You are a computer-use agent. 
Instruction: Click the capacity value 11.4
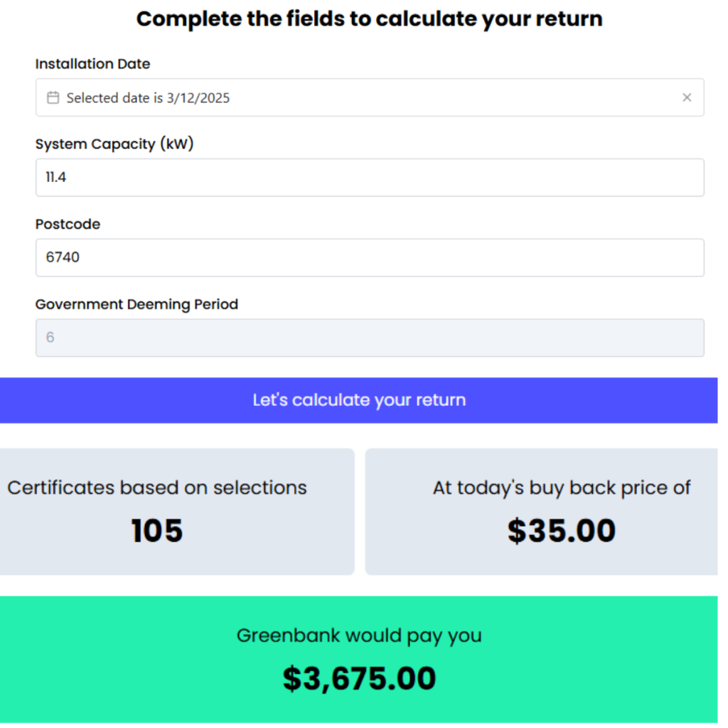[55, 177]
